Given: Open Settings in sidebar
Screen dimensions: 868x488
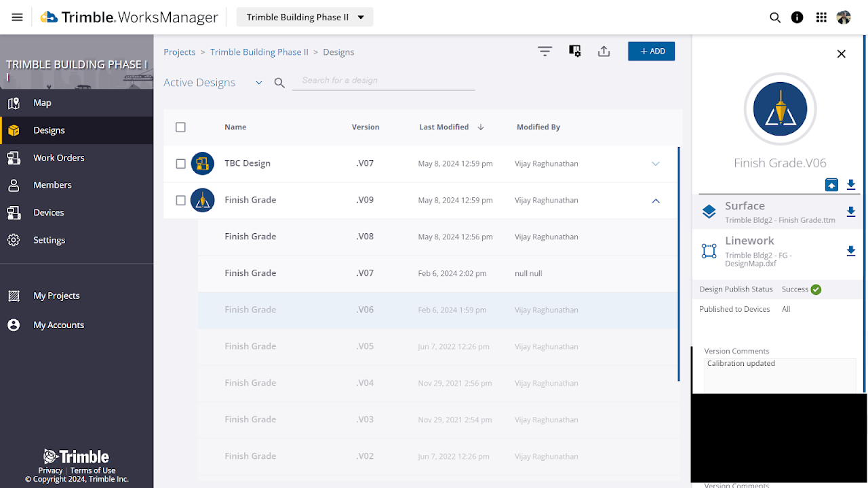Looking at the screenshot, I should pos(77,240).
